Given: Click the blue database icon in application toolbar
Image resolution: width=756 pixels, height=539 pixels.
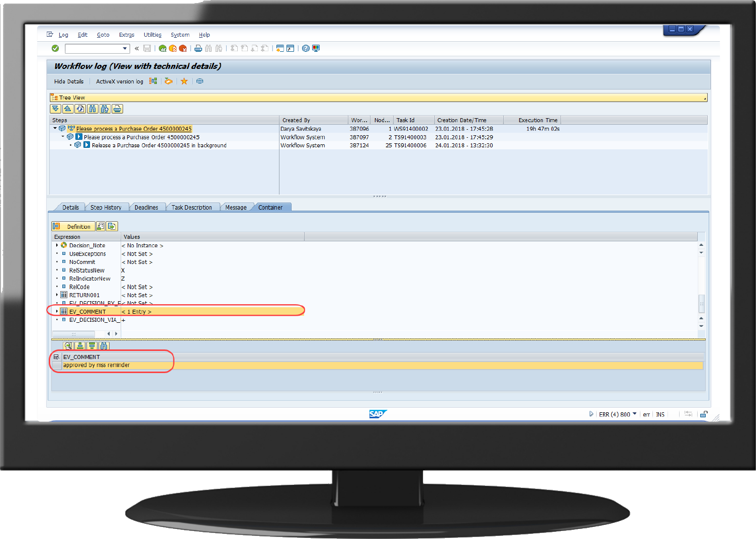Looking at the screenshot, I should [200, 81].
